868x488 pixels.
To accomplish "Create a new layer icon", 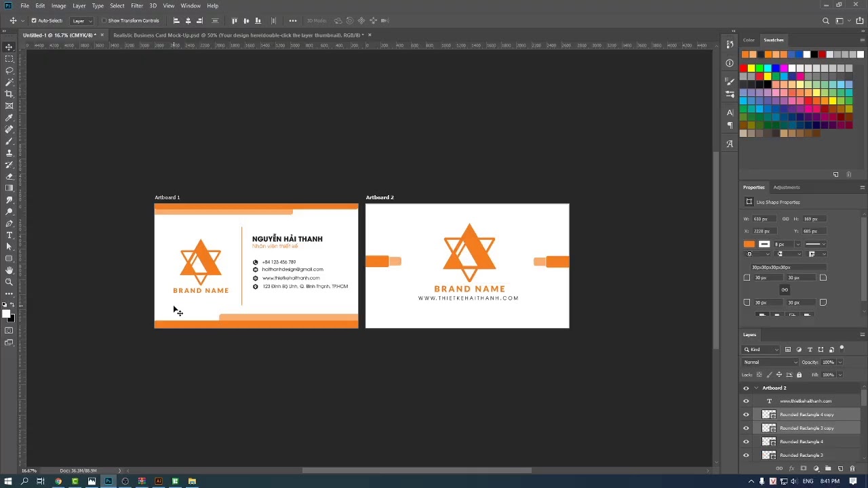I will click(x=840, y=468).
